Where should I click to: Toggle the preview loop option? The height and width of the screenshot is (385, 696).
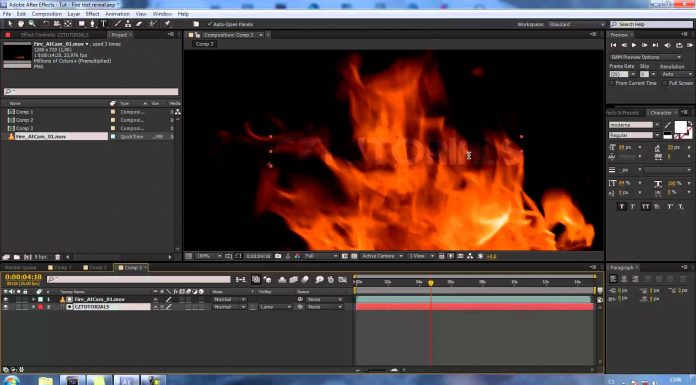[x=679, y=45]
